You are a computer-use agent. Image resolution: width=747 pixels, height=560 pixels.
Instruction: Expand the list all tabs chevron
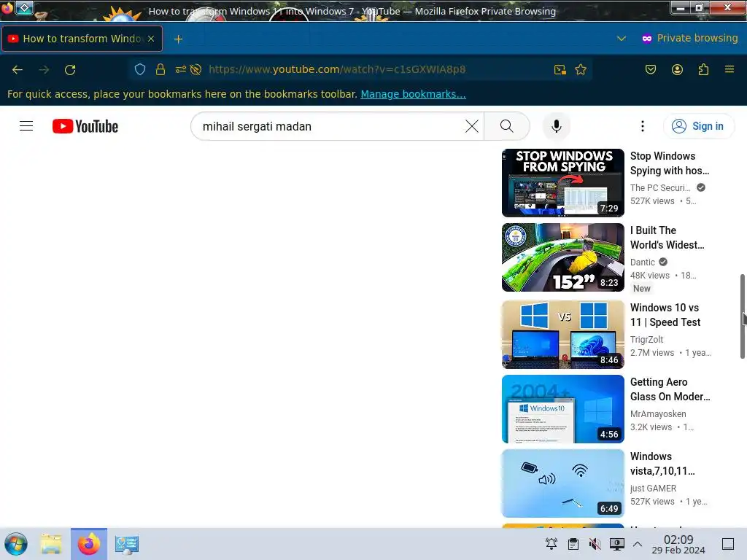[622, 38]
